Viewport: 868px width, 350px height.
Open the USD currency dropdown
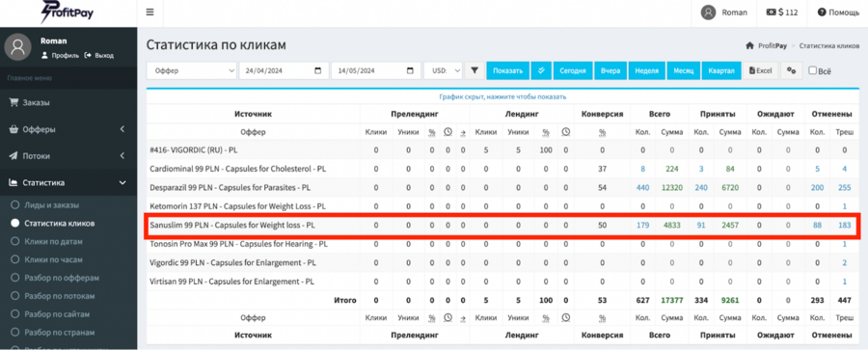[443, 71]
